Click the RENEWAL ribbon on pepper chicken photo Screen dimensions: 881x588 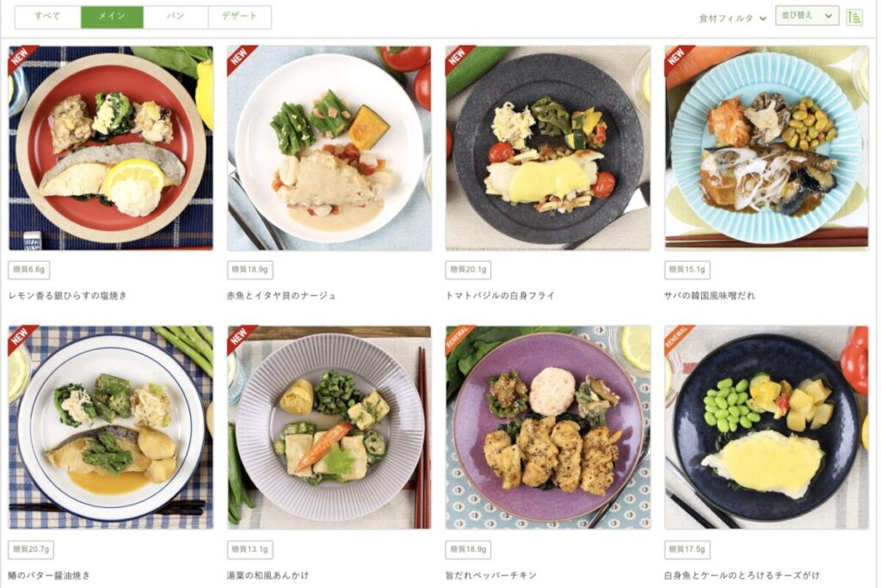point(459,338)
